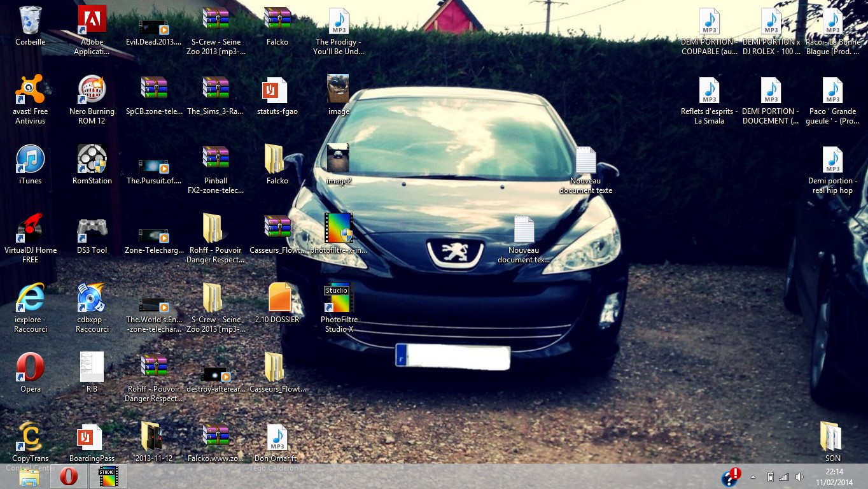
Task: Select the image2 picture thumbnail
Action: (338, 159)
